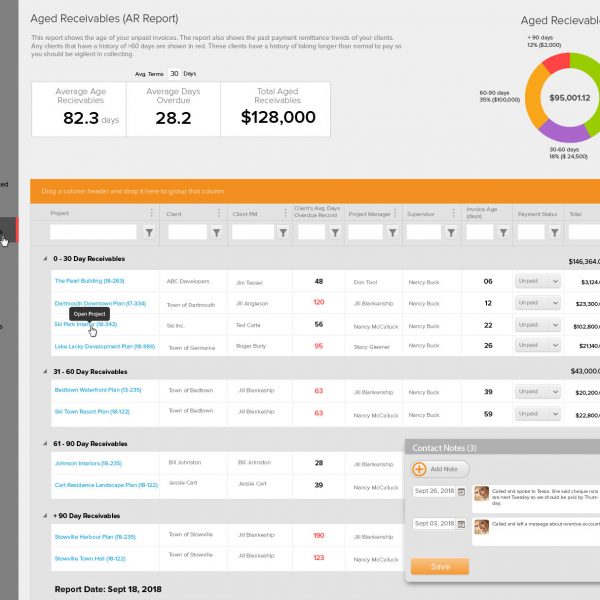Open Payment Status dropdown for Ski Park Interior
Image resolution: width=600 pixels, height=600 pixels.
[538, 325]
